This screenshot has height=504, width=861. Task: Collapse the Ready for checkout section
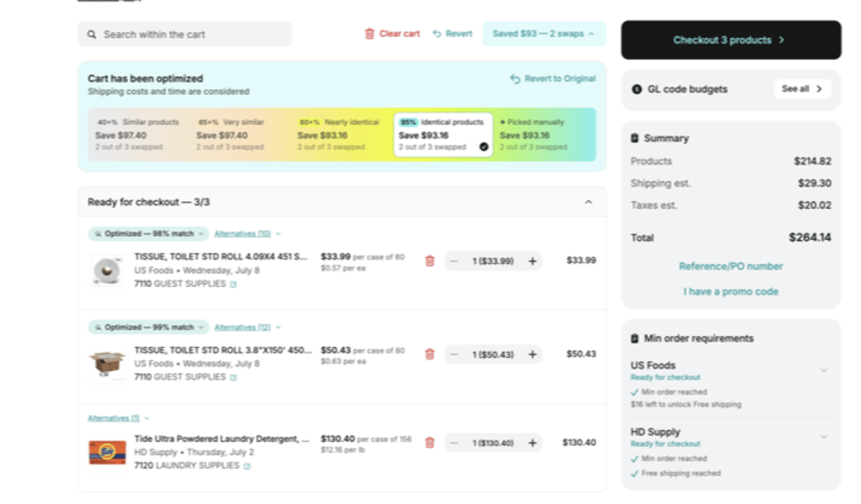point(588,202)
